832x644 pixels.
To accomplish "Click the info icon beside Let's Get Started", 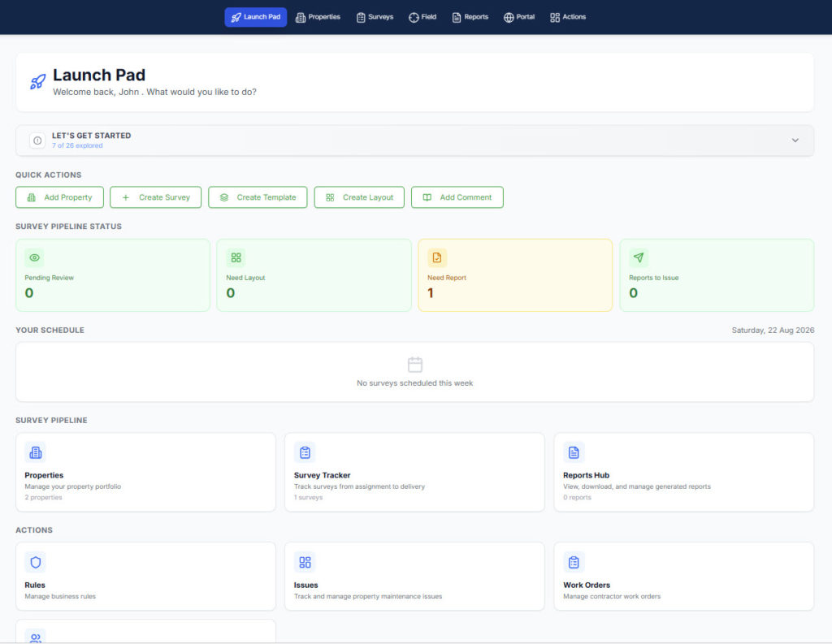I will pos(37,140).
